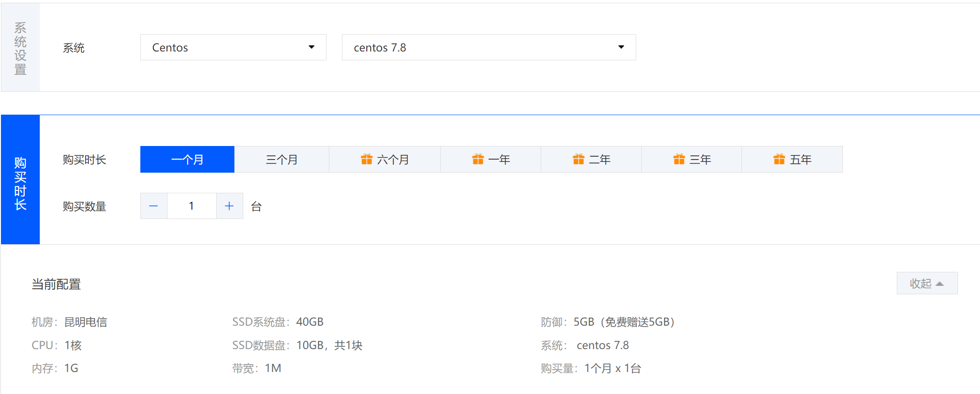
Task: Click the purchase quantity input field
Action: [191, 206]
